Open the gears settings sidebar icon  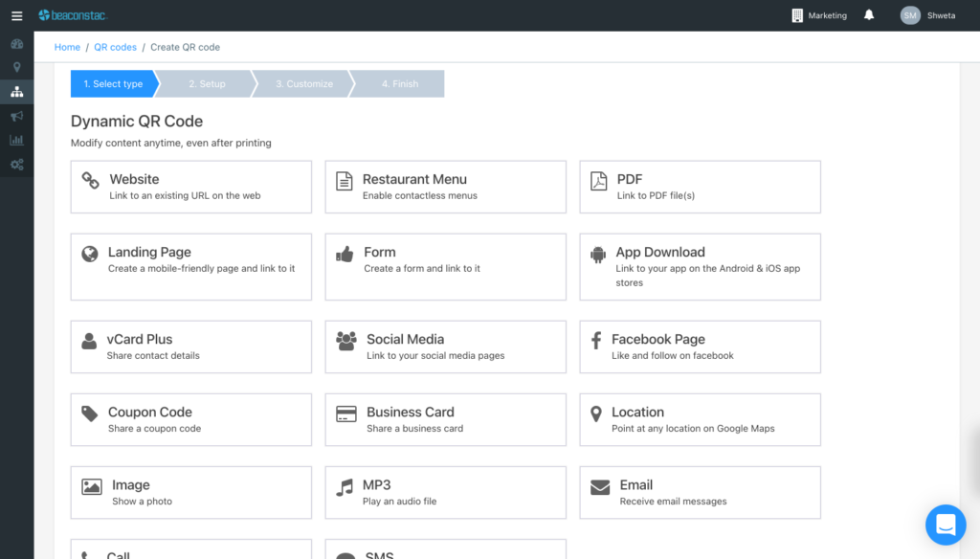pyautogui.click(x=17, y=165)
